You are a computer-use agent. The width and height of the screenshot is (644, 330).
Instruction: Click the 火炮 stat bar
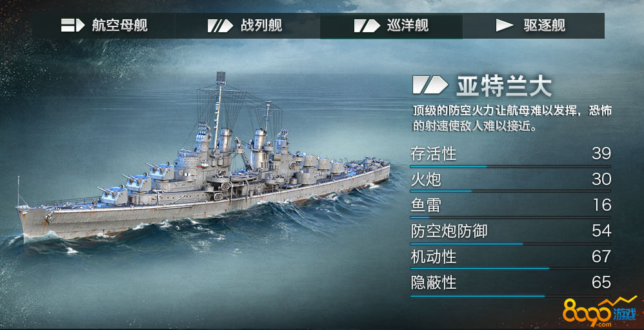pyautogui.click(x=510, y=191)
